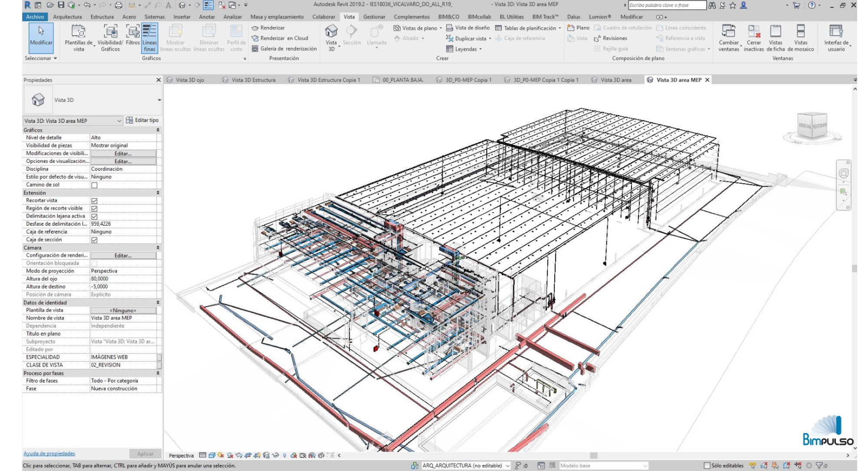Toggle the Caja de sección checkbox

coord(94,240)
